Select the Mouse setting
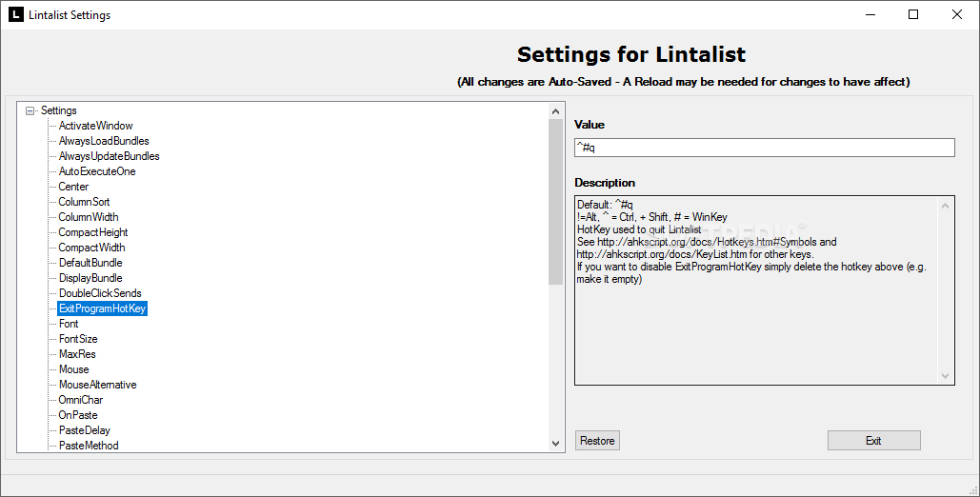The width and height of the screenshot is (980, 497). coord(73,369)
